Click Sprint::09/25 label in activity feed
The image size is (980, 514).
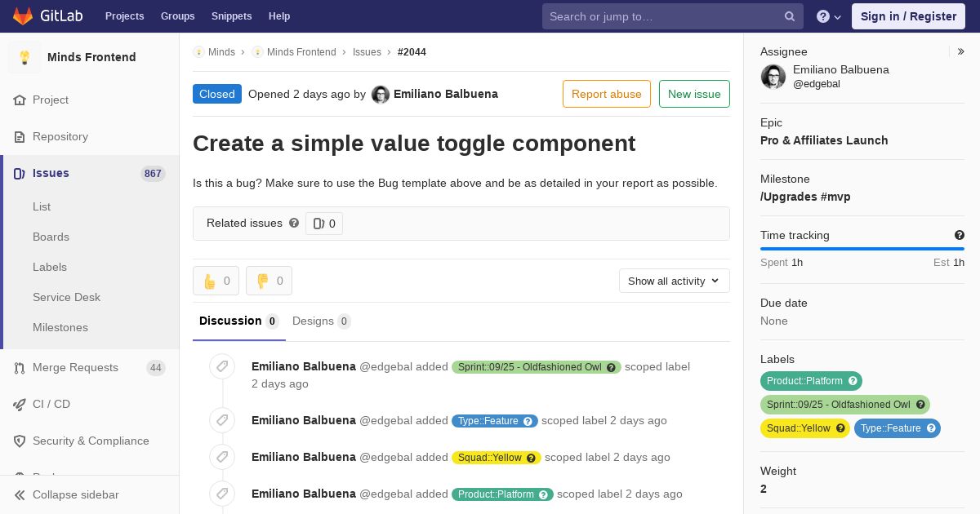pyautogui.click(x=537, y=367)
